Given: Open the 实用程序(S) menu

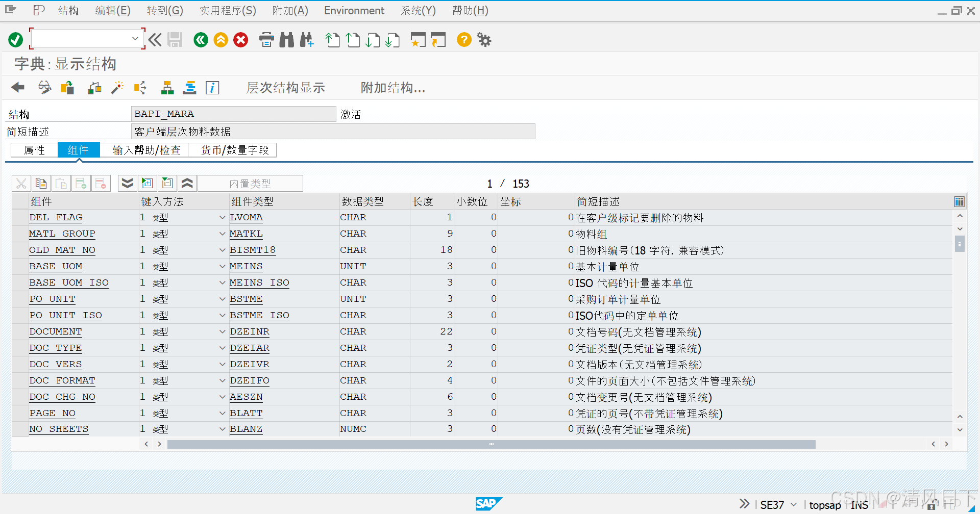Looking at the screenshot, I should pos(228,11).
